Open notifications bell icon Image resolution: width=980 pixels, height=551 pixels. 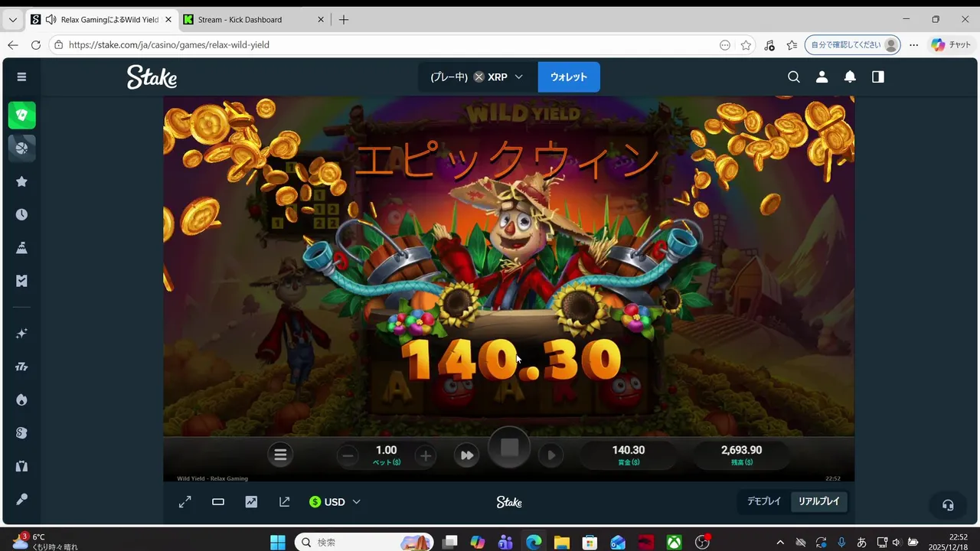tap(850, 77)
